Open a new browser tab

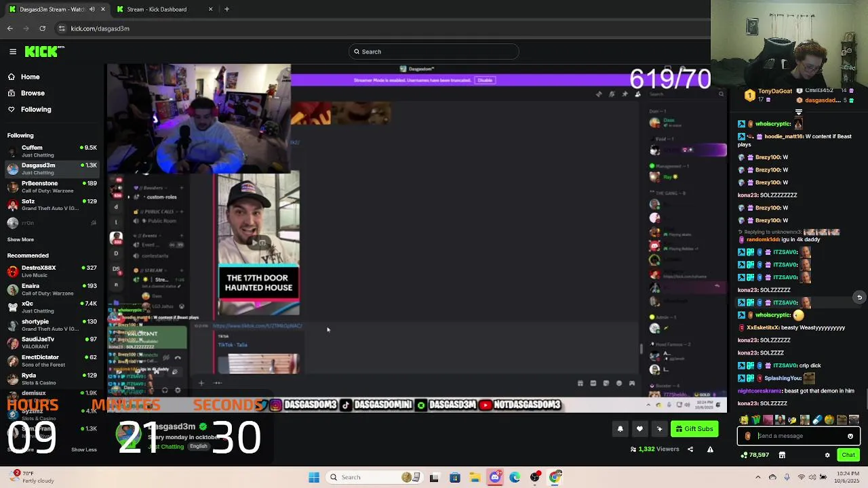[226, 9]
